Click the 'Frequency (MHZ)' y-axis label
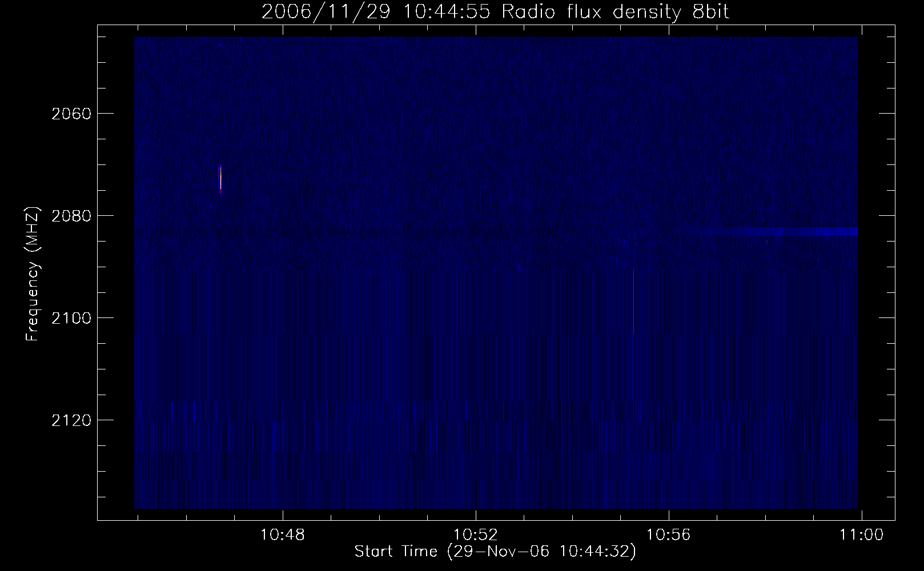Image resolution: width=924 pixels, height=571 pixels. point(33,275)
